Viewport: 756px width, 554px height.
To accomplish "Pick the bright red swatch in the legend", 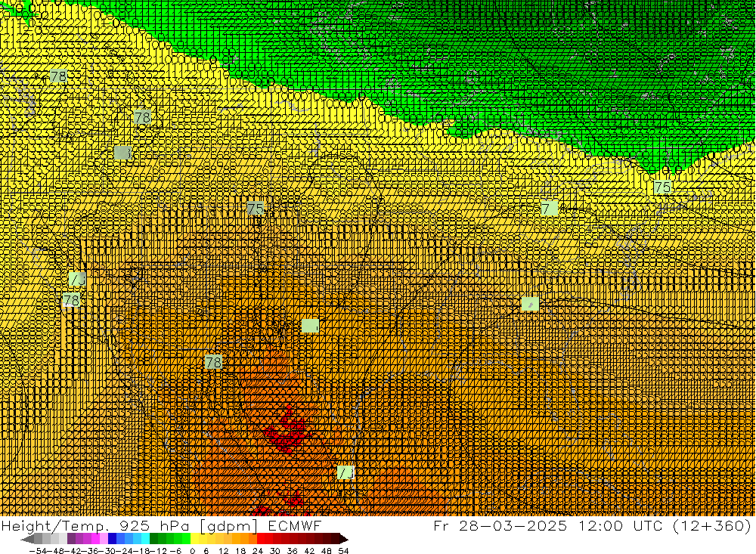I will click(261, 539).
